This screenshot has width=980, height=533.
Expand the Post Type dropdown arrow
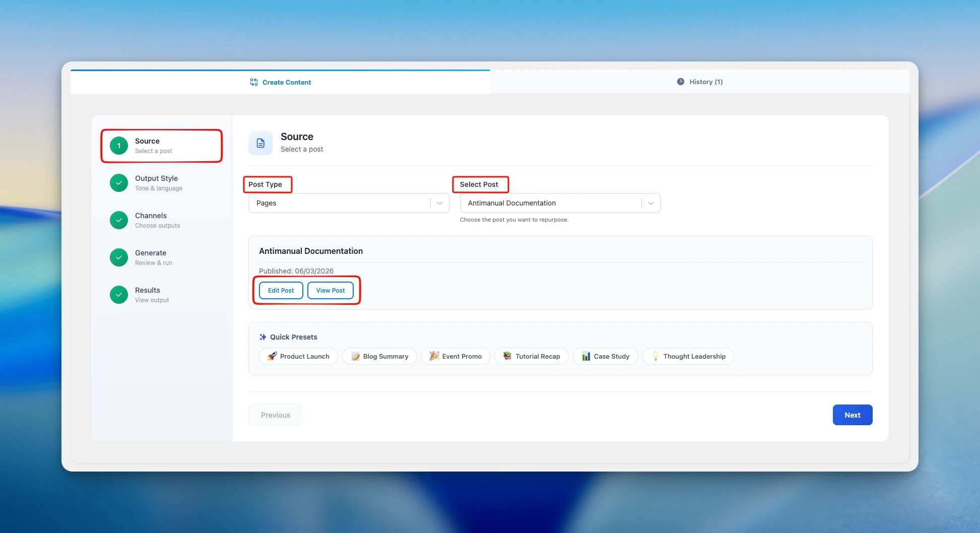[x=440, y=203]
